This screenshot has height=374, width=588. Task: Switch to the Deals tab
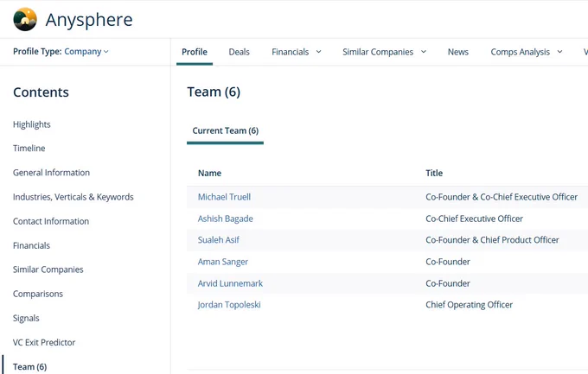click(239, 52)
